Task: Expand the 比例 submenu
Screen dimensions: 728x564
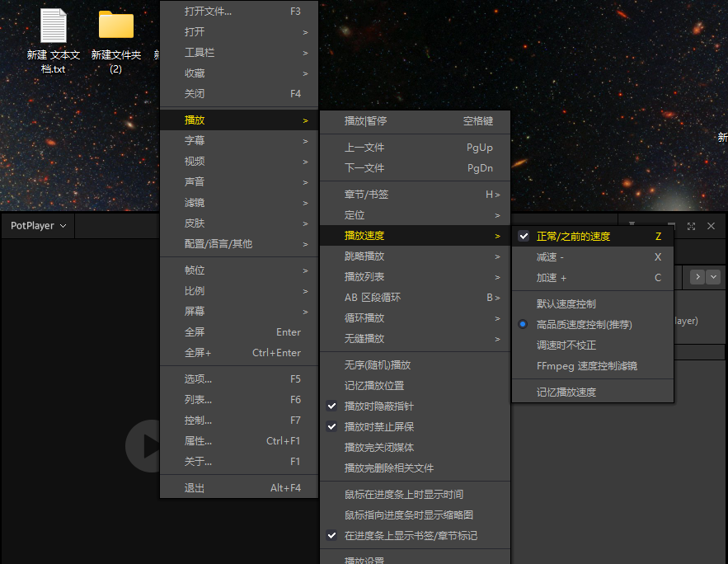Action: [239, 291]
